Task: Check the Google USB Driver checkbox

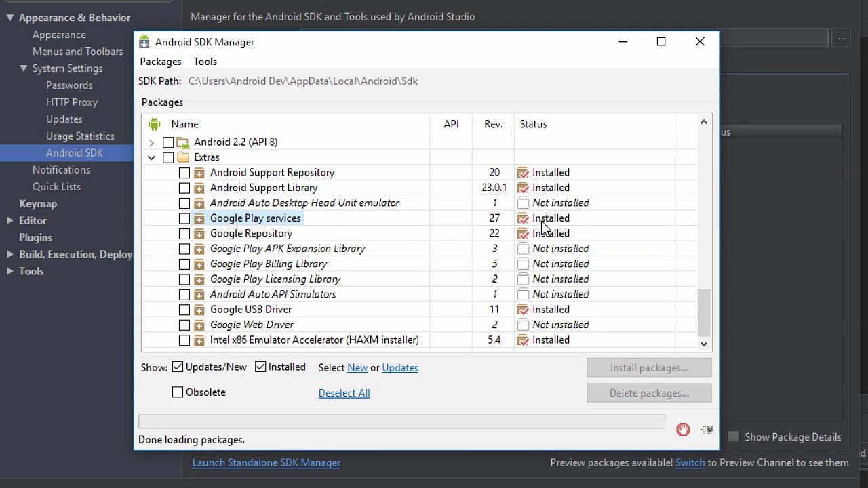Action: click(184, 310)
